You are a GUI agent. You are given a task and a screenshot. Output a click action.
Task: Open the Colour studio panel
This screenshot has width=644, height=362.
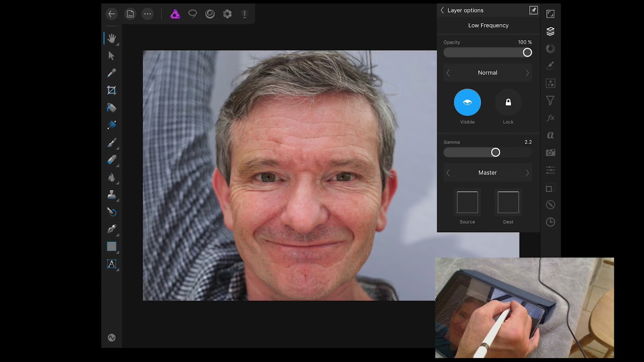[550, 48]
